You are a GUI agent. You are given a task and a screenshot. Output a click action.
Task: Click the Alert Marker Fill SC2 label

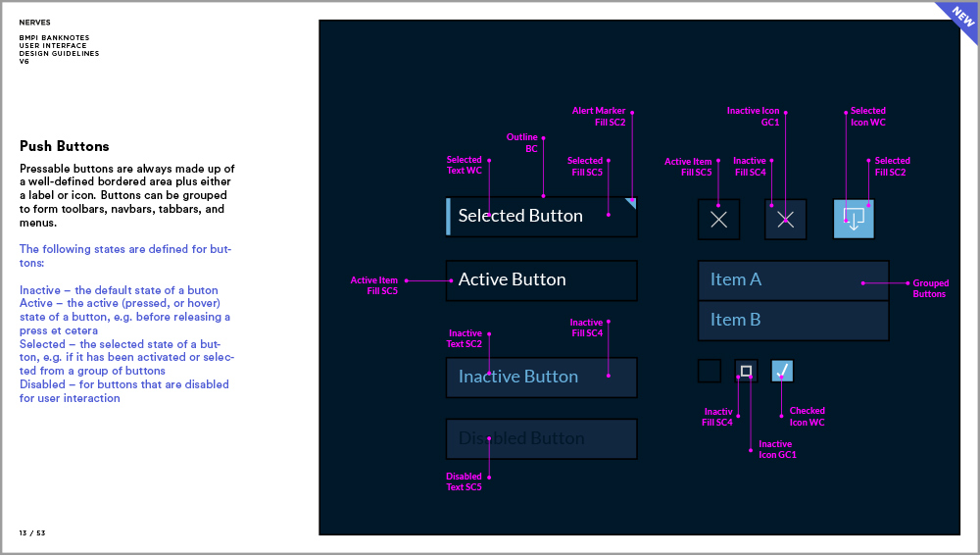[x=599, y=117]
